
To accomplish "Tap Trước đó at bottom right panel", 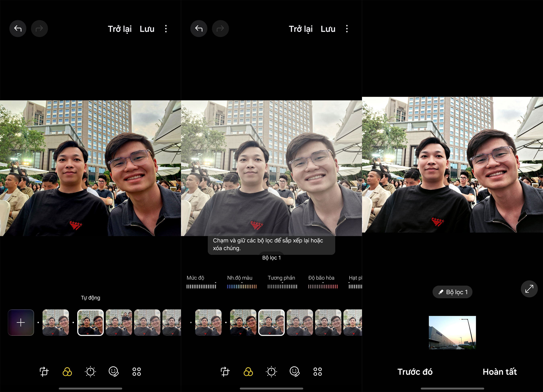I will coord(415,372).
